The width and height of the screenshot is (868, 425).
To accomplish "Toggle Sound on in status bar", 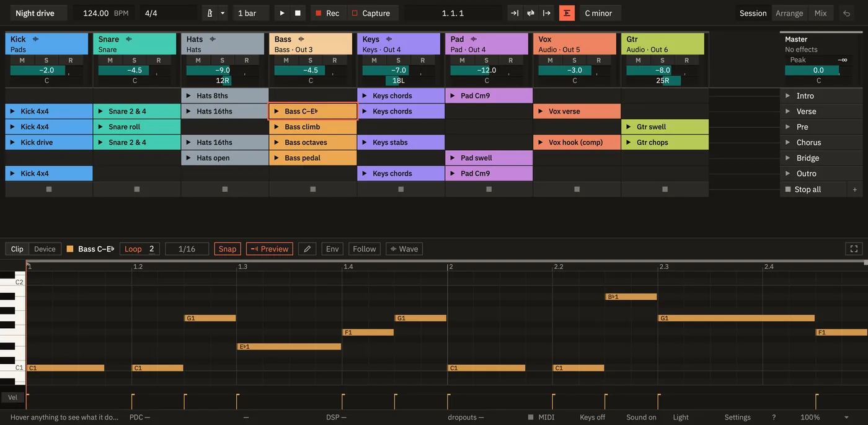I will coord(641,418).
